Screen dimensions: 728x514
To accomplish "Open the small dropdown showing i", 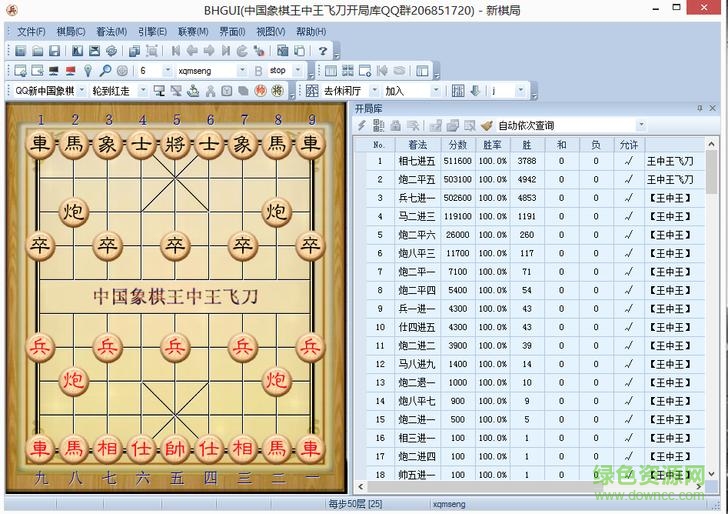I will tap(520, 91).
